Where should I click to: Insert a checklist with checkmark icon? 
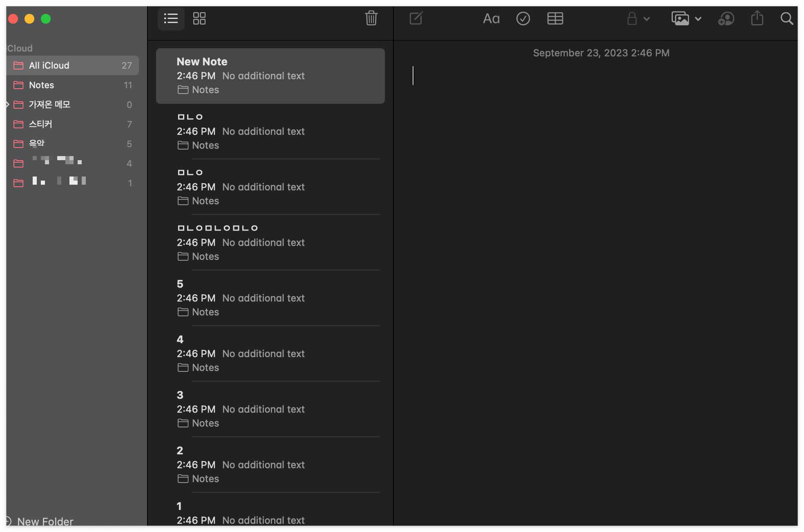click(523, 18)
